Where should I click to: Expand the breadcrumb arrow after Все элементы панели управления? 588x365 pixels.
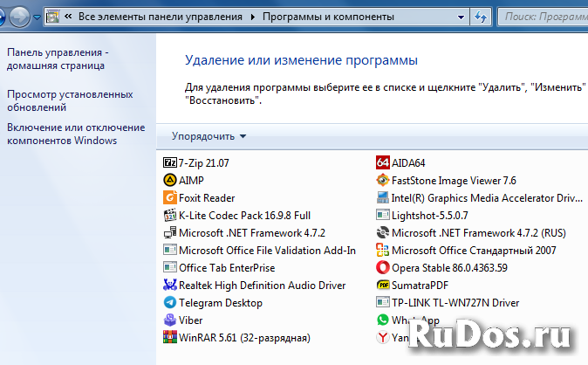[253, 17]
